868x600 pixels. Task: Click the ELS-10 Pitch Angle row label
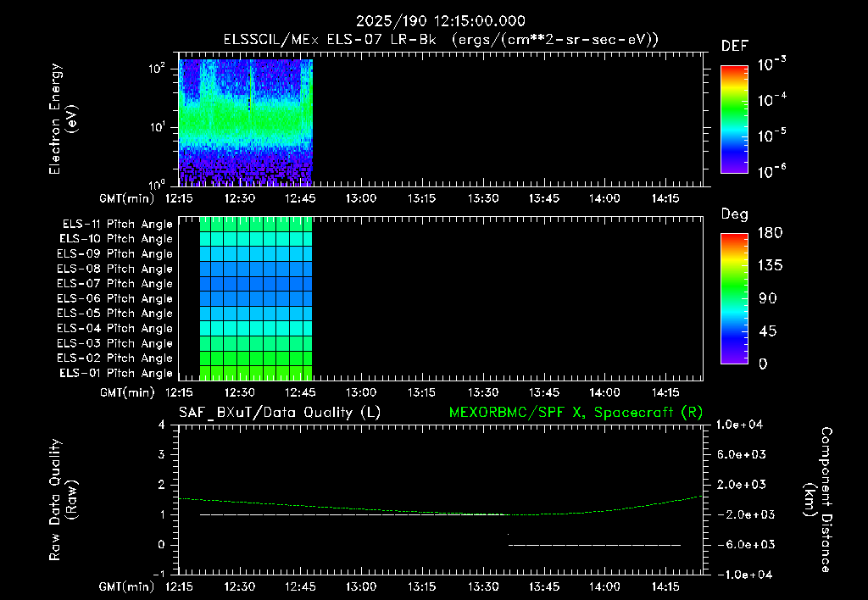[116, 239]
